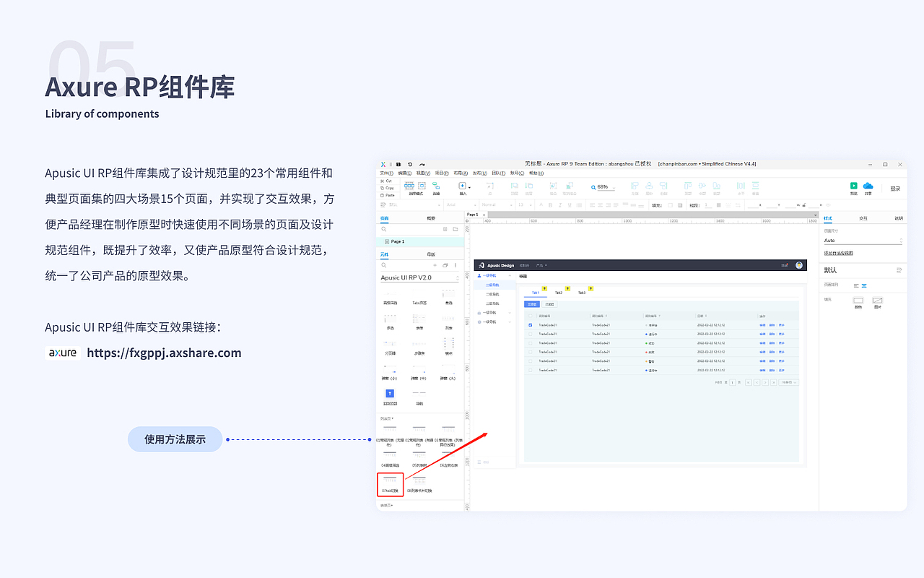Click the page fill image (图片) icon

pyautogui.click(x=878, y=301)
